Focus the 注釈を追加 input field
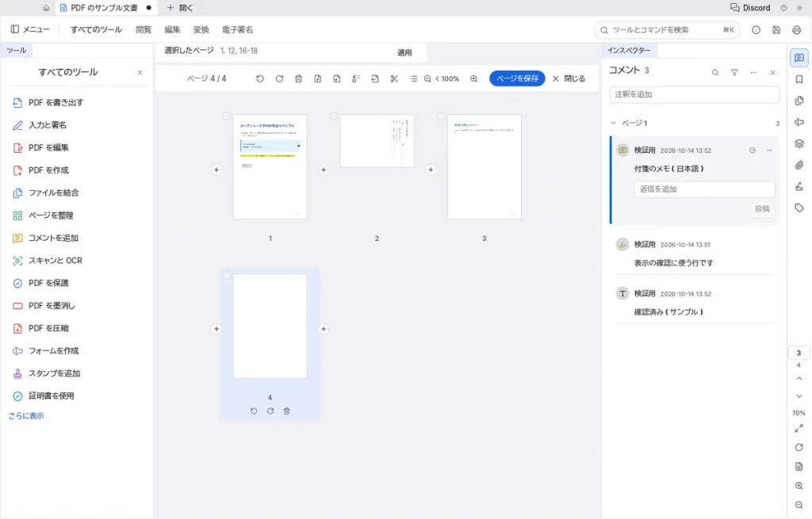The height and width of the screenshot is (519, 812). tap(695, 94)
